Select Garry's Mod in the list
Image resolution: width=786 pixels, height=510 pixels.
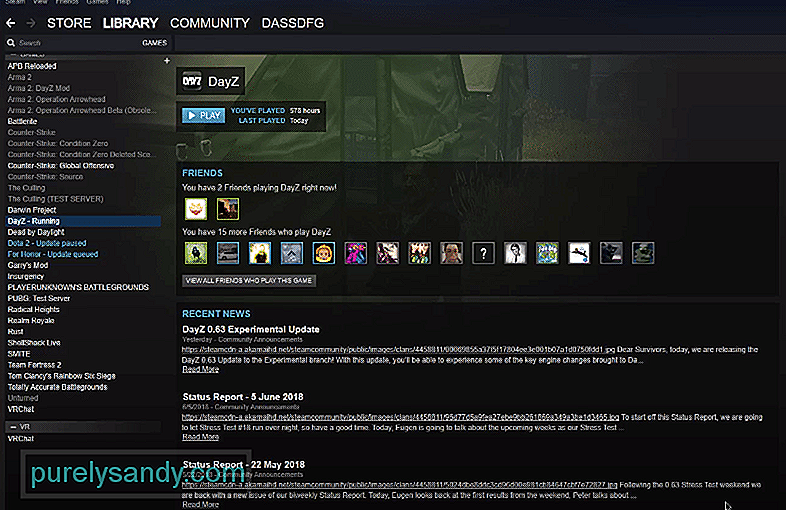pyautogui.click(x=28, y=265)
